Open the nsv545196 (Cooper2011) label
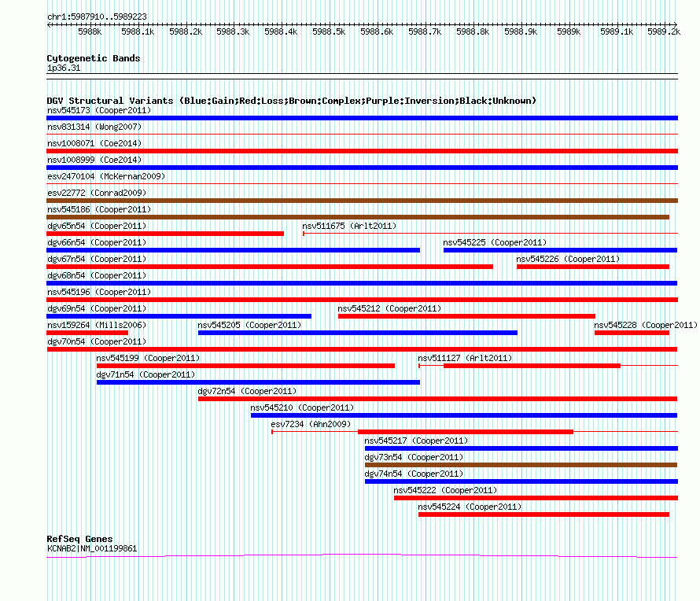Screen dimensions: 700x601 coord(99,292)
